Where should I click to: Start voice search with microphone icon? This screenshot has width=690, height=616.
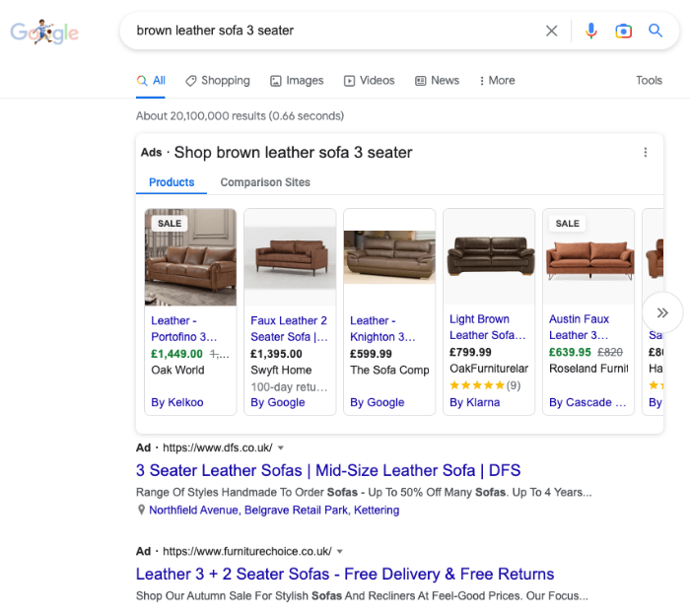[x=591, y=31]
